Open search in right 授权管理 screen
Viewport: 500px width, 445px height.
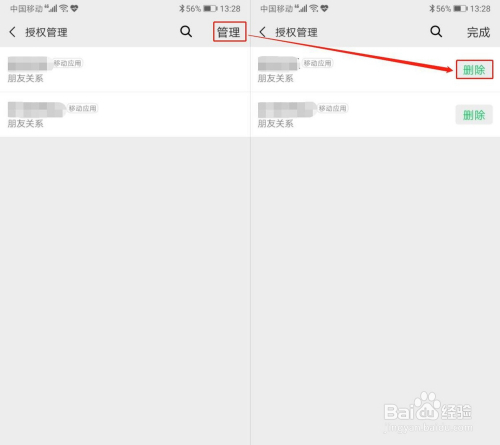tap(436, 32)
